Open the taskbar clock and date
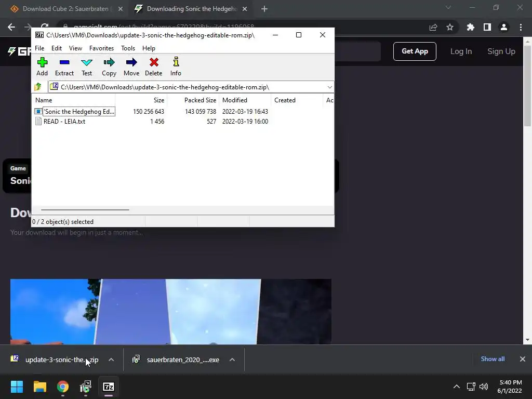This screenshot has height=399, width=532. (510, 387)
